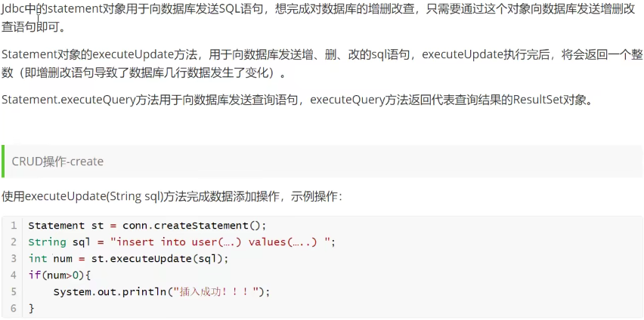This screenshot has height=320, width=644.
Task: Click the word Statement in code line one
Action: (56, 226)
